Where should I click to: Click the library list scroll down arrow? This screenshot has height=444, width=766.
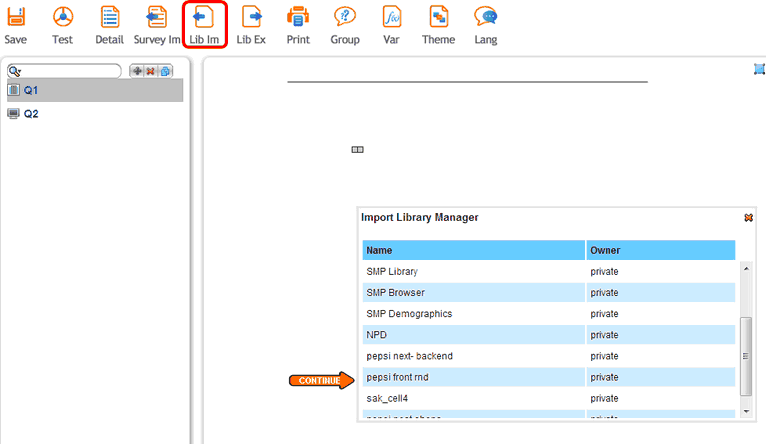point(746,412)
